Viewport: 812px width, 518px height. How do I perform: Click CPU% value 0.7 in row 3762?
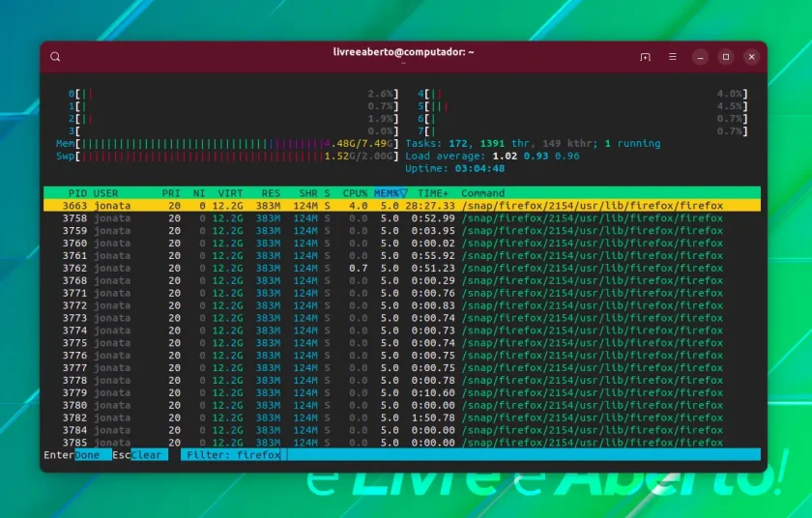359,268
